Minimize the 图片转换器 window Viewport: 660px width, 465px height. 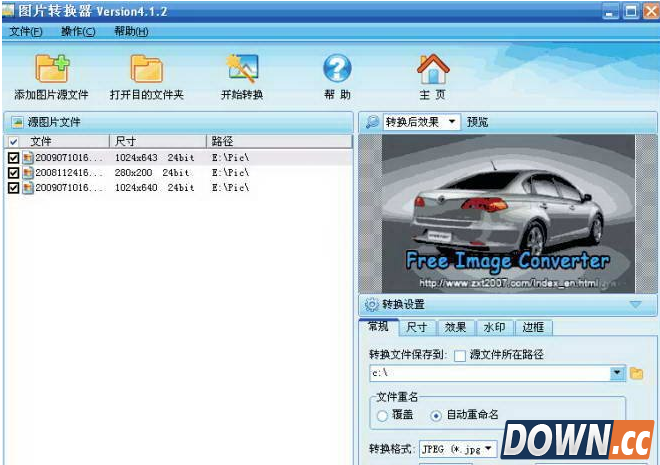point(610,12)
